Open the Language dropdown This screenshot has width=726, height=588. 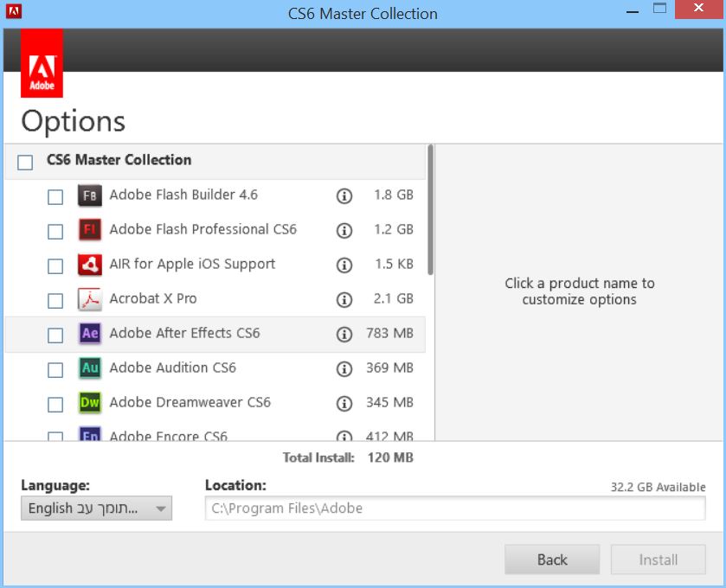(x=96, y=508)
